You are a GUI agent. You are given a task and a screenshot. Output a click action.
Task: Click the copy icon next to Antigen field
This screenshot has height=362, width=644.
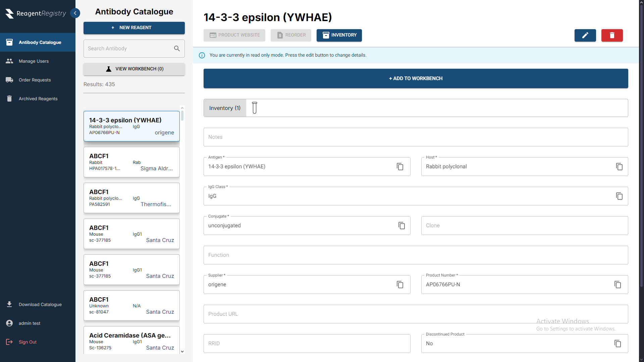click(399, 167)
